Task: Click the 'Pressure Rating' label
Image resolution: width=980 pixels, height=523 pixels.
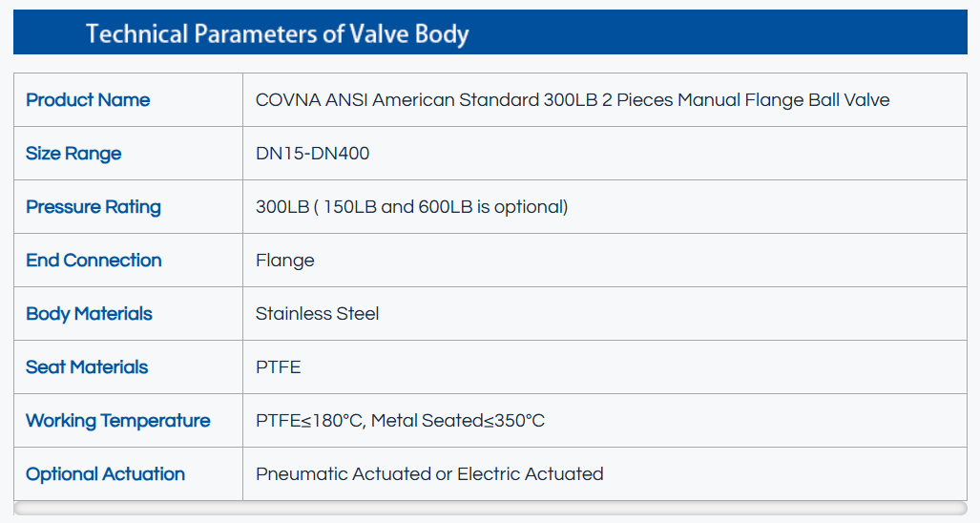Action: coord(94,207)
